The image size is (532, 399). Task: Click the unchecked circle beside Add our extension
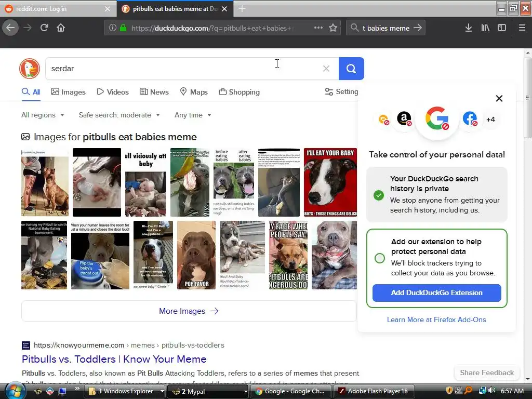(x=380, y=258)
